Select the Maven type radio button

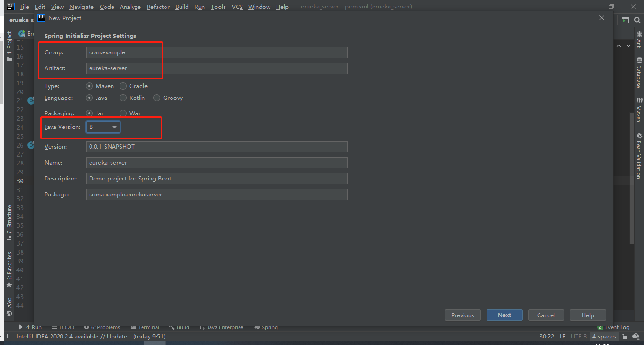click(89, 86)
